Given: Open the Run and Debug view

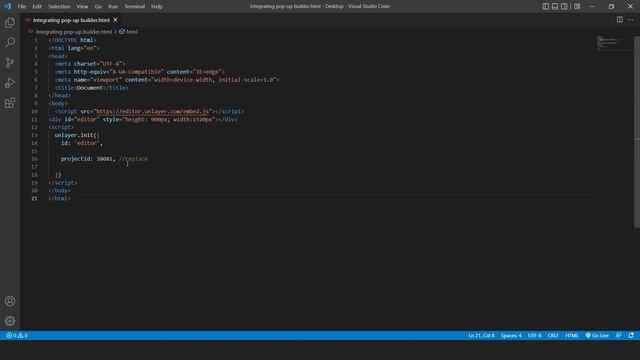Looking at the screenshot, I should point(10,83).
